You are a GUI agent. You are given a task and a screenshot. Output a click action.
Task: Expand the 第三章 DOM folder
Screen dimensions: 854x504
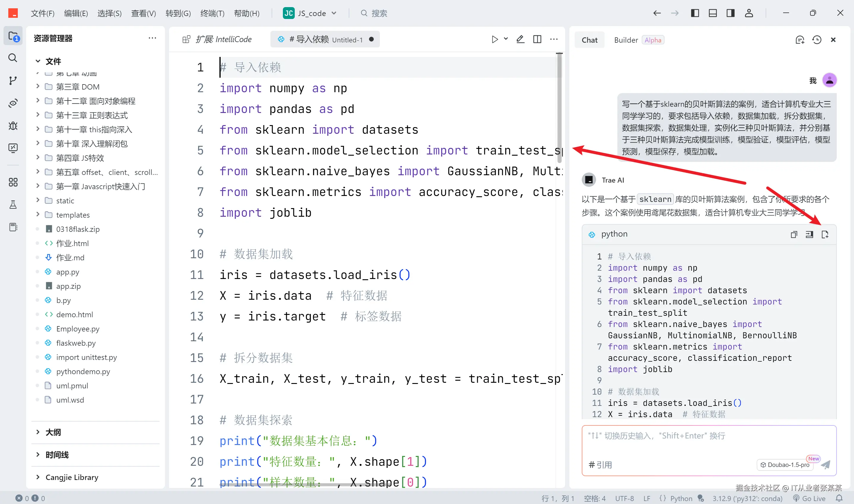77,87
